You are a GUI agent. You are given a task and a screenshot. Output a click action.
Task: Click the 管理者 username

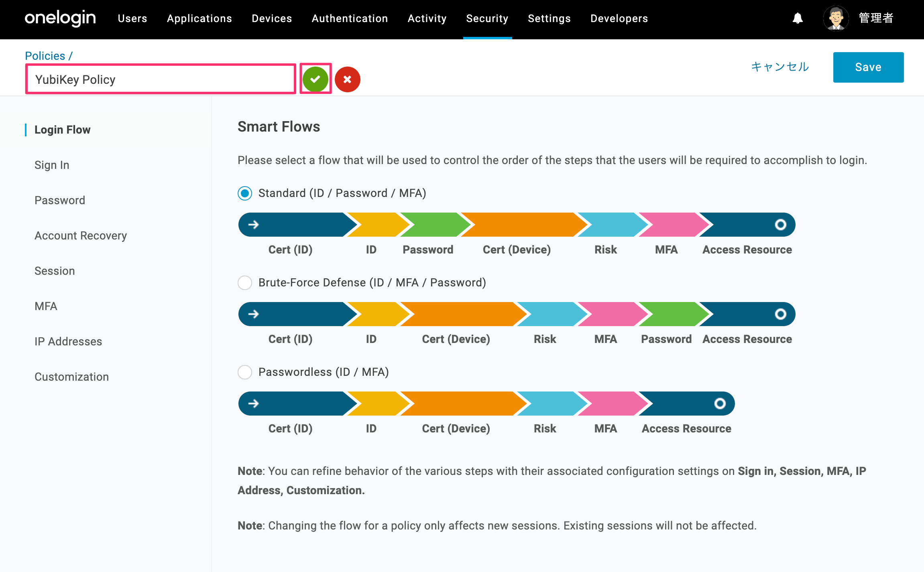876,18
